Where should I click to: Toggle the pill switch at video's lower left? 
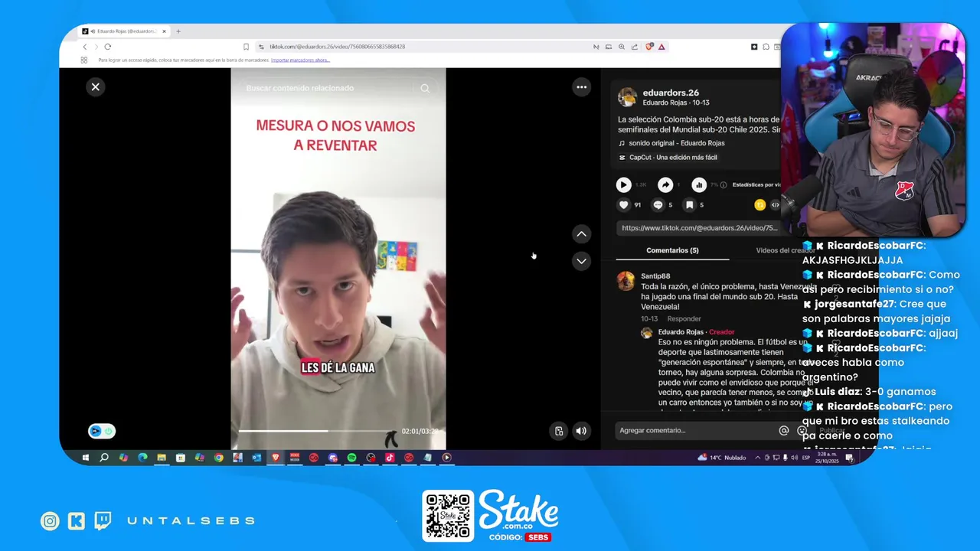[102, 431]
